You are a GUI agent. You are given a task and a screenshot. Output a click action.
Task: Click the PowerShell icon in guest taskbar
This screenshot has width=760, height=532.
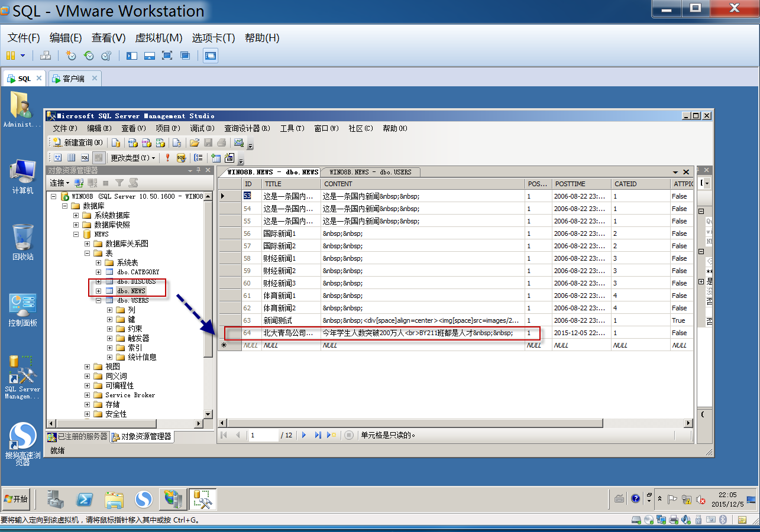click(x=85, y=499)
